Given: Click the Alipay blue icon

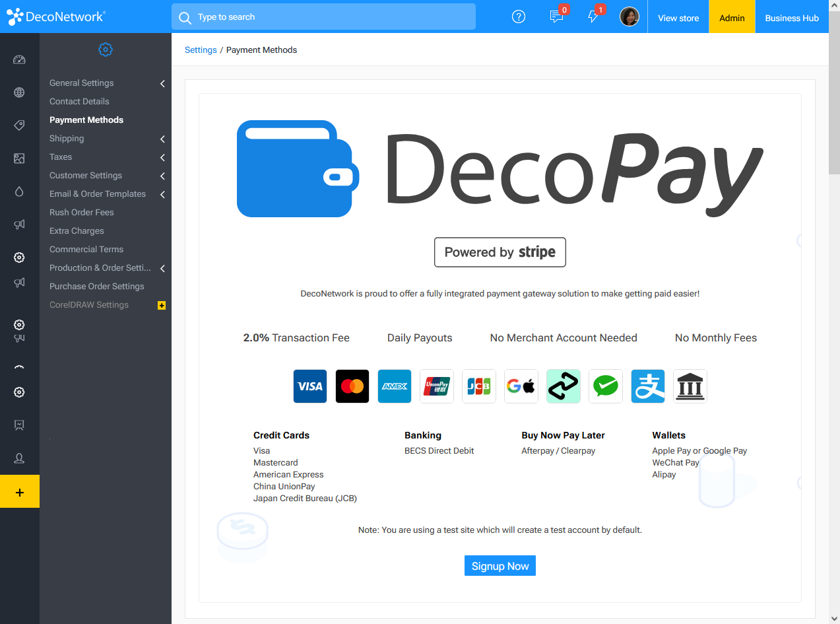Looking at the screenshot, I should point(648,386).
